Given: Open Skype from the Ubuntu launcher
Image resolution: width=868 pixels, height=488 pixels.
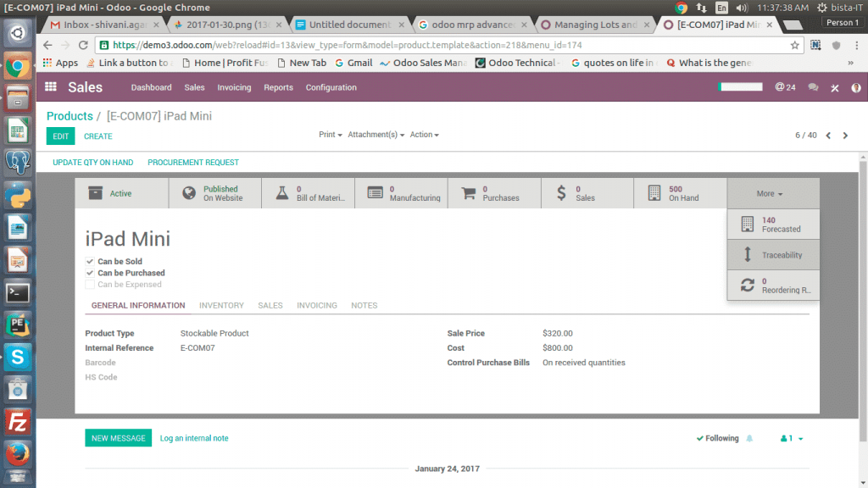Looking at the screenshot, I should [18, 357].
